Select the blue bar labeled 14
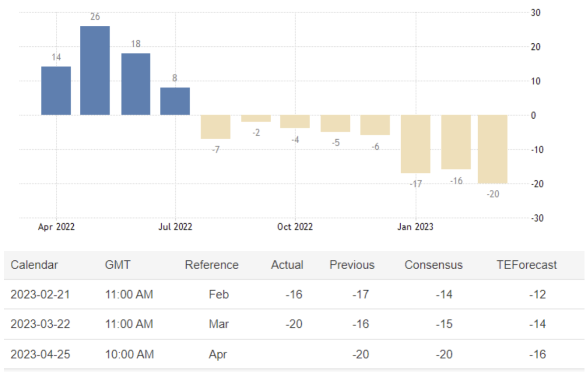Screen dimensions: 588x373 56,90
